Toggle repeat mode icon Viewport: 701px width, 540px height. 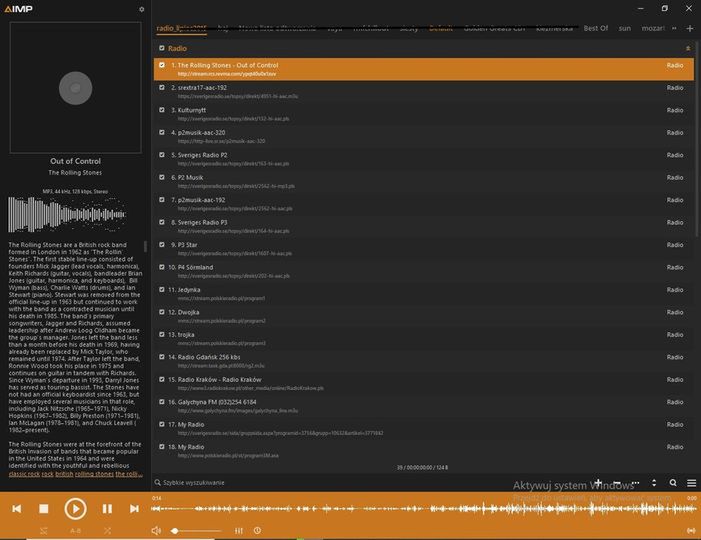(43, 531)
